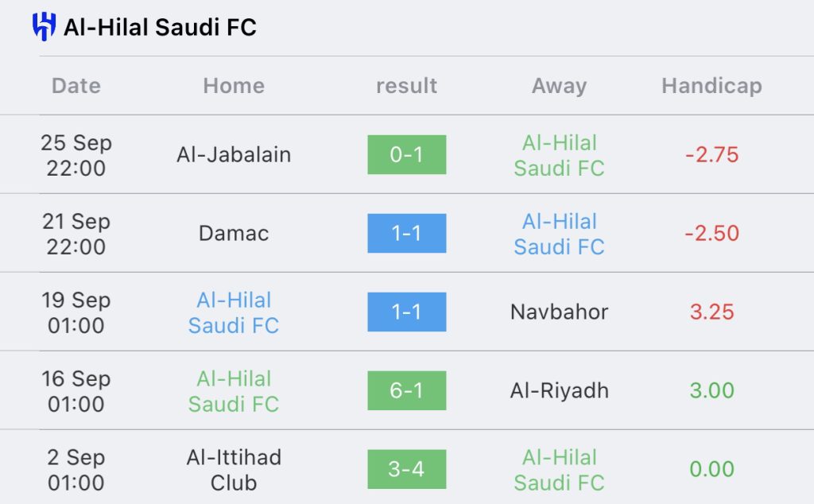Click the 0.00 handicap value
This screenshot has height=504, width=814.
point(711,469)
